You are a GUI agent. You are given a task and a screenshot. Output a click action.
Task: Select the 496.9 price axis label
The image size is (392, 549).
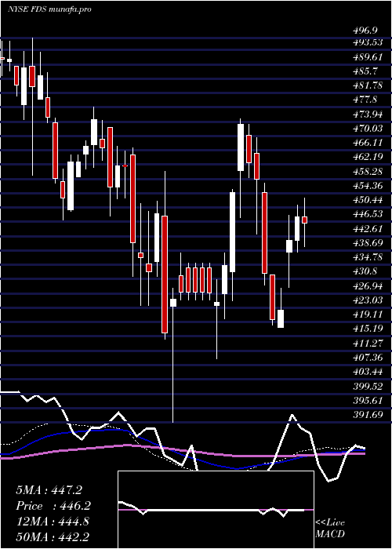pyautogui.click(x=366, y=31)
